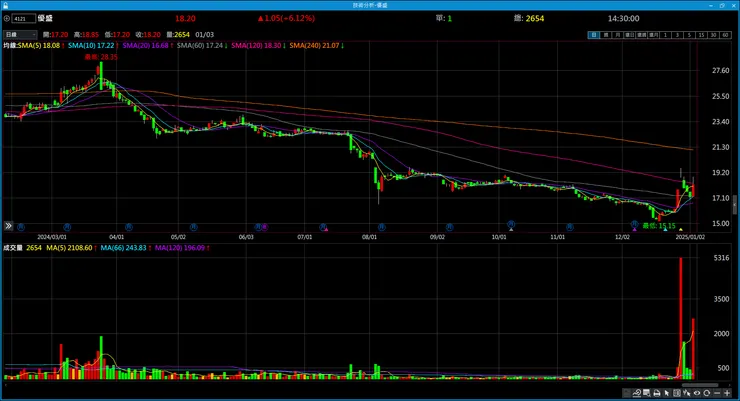
Task: Click the cyan triangle marker near chart low
Action: [665, 229]
